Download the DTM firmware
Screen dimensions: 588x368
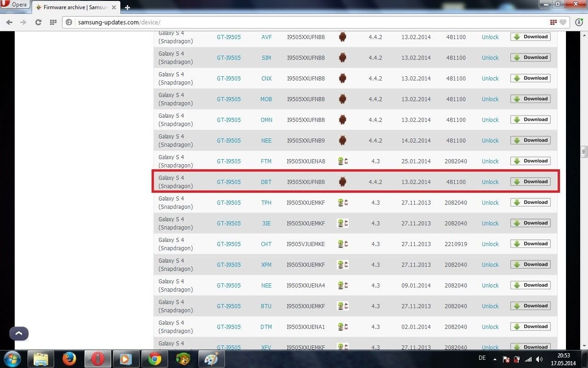point(530,327)
